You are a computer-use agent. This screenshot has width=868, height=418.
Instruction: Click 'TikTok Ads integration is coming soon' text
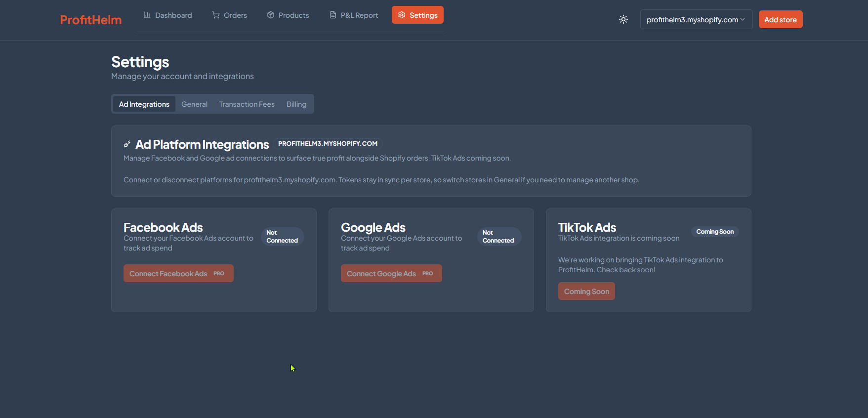point(619,238)
